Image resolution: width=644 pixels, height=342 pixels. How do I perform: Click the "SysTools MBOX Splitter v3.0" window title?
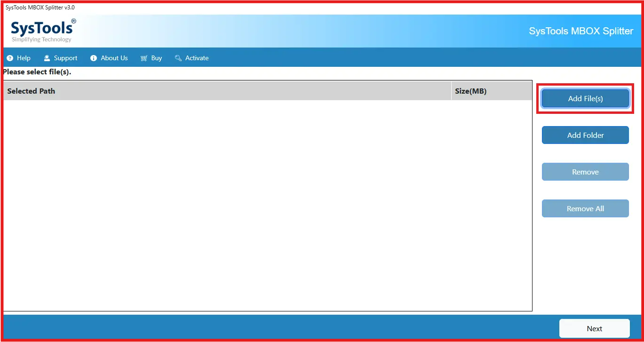coord(40,8)
